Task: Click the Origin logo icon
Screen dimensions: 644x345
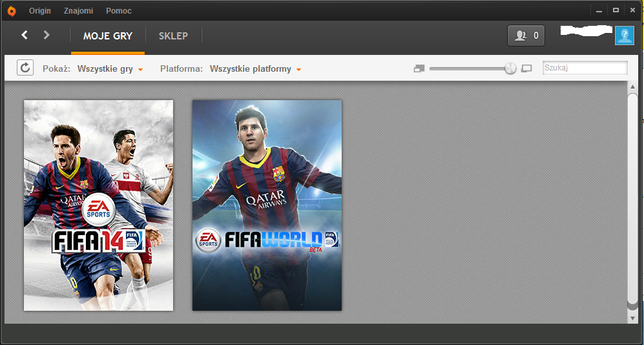Action: [x=12, y=11]
